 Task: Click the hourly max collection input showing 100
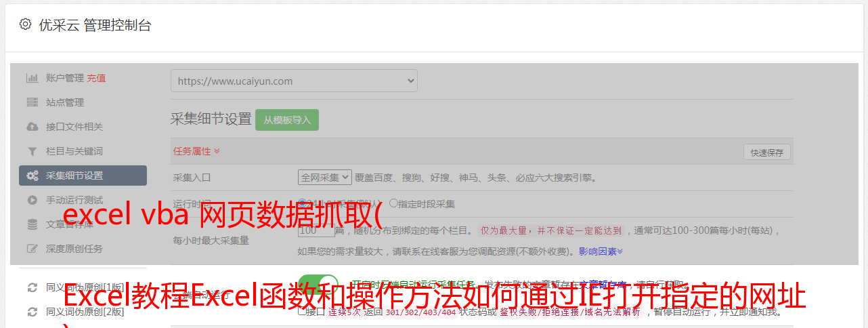[x=316, y=230]
